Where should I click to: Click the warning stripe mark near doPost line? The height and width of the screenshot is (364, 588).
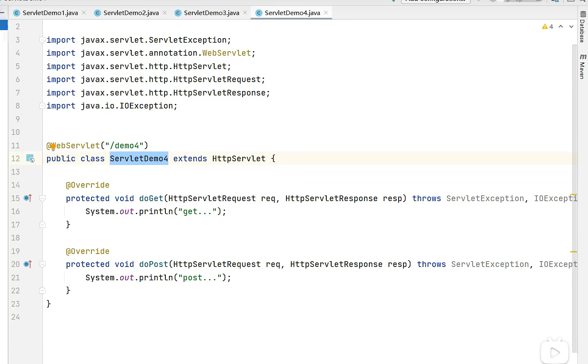574,252
